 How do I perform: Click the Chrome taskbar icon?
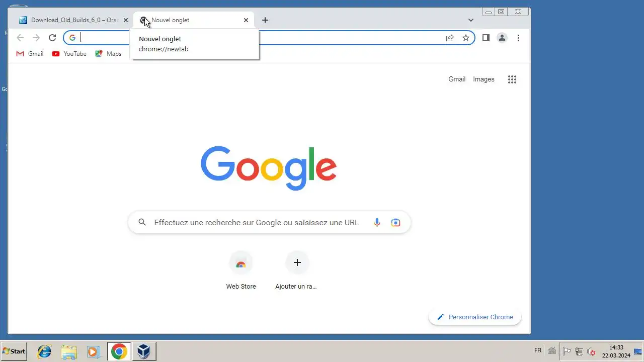(x=119, y=351)
